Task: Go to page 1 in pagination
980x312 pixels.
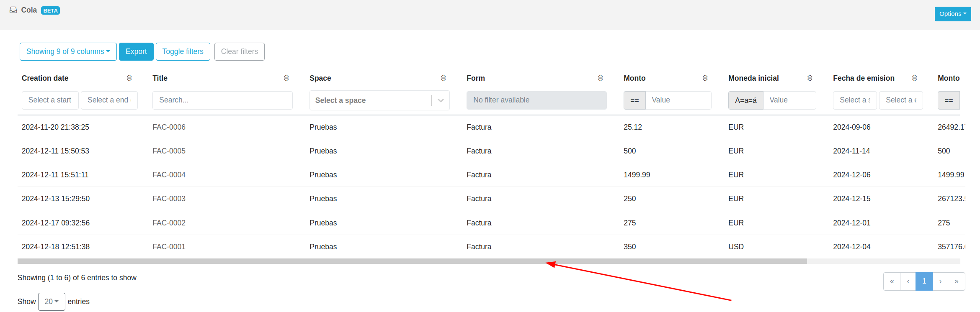Action: [x=924, y=281]
